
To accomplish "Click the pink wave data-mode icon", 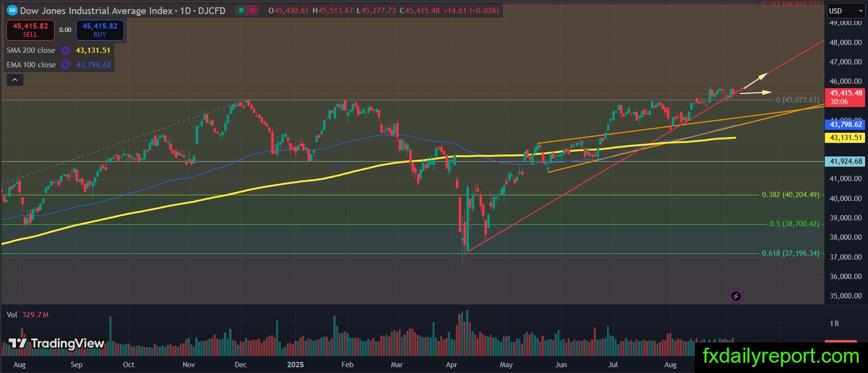I will [x=252, y=10].
